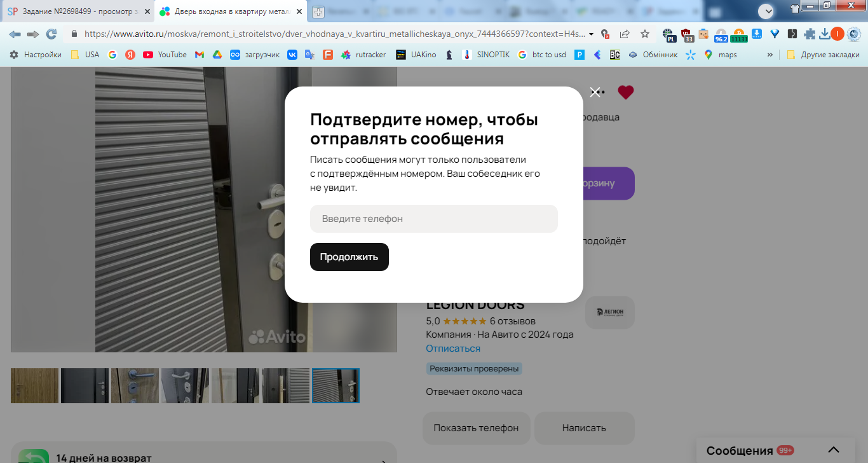Open the Обмінник bookmark

click(653, 55)
